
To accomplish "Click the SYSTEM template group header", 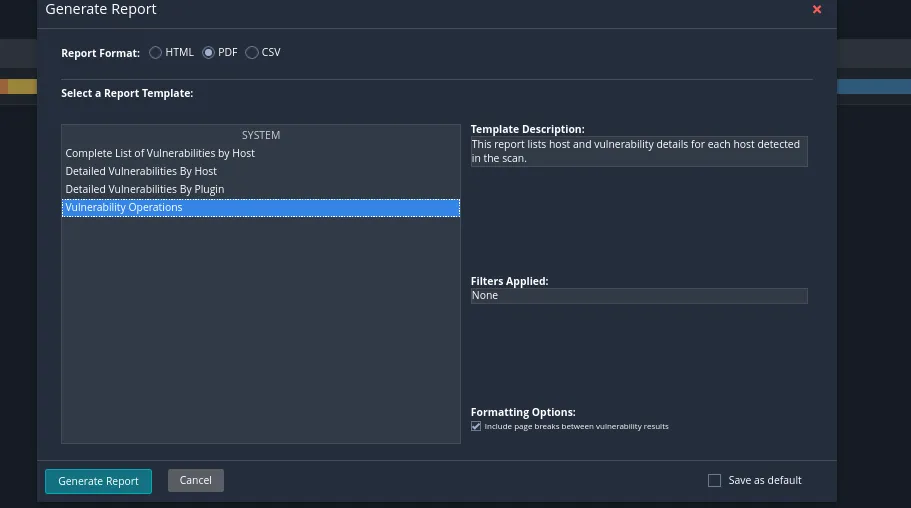I will coord(260,135).
